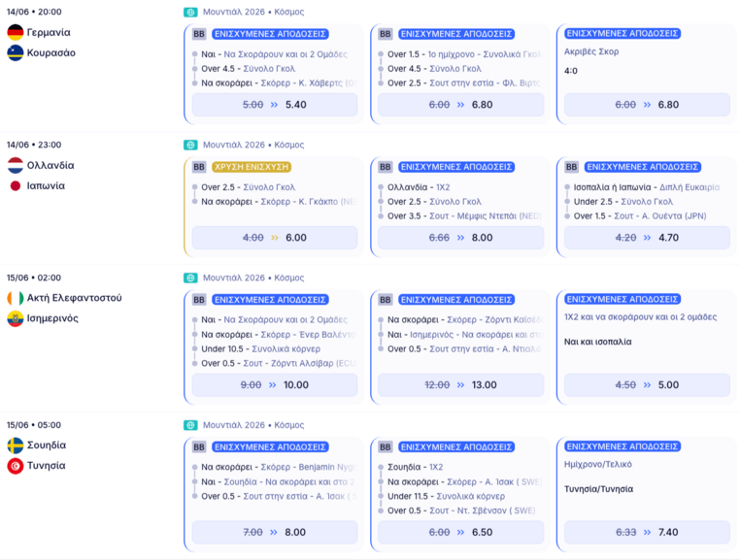Click BB badge on Germany 5.40 card
This screenshot has height=560, width=740.
click(199, 34)
